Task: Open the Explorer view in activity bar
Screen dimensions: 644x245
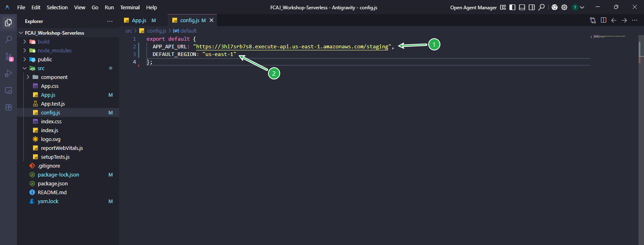Action: (8, 23)
